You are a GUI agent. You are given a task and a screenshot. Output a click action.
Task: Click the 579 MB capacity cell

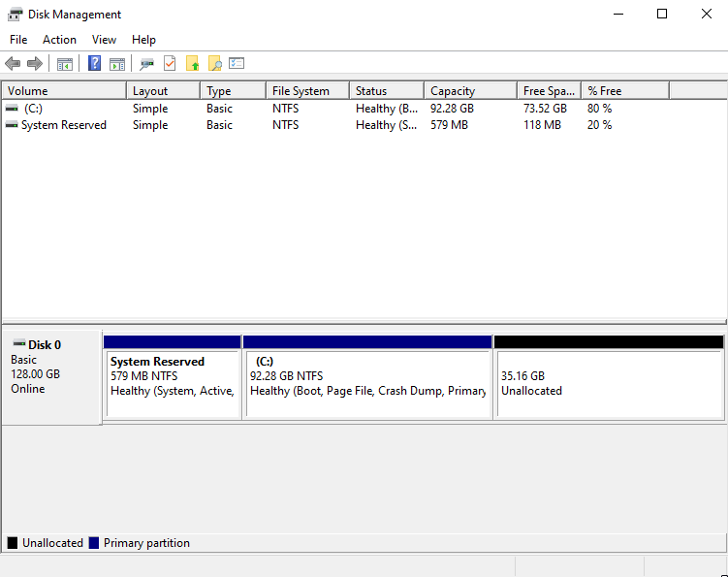[449, 125]
